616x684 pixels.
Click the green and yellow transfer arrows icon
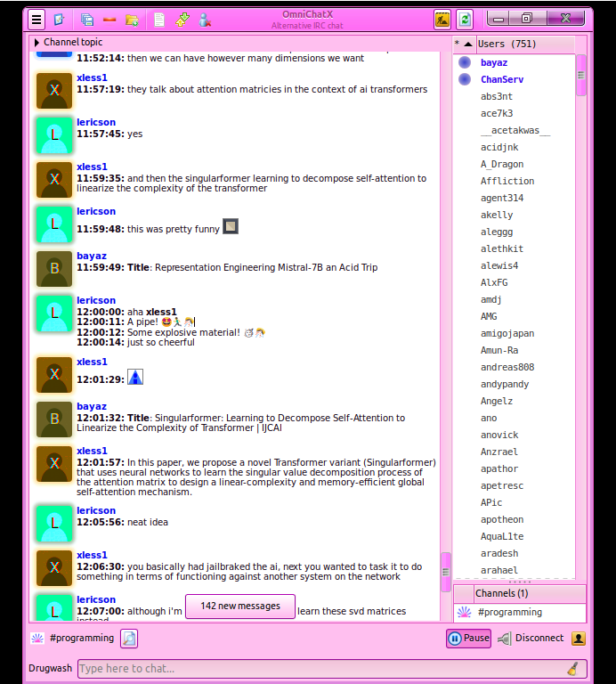tap(182, 20)
